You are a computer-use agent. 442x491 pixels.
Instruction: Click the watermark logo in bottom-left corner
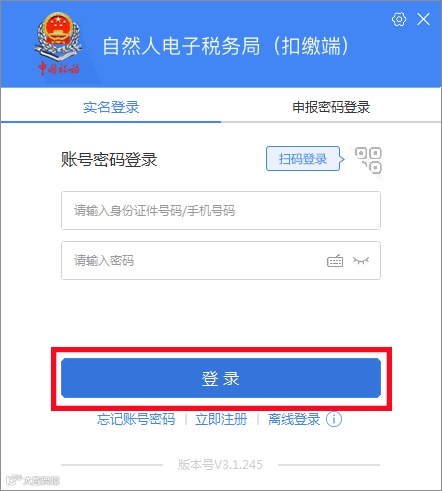[x=33, y=480]
